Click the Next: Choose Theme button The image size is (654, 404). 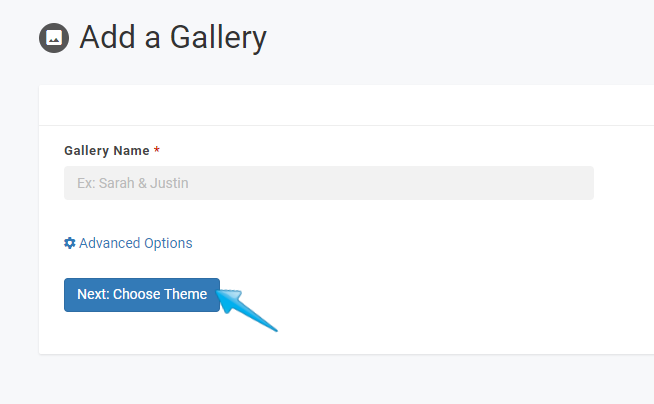coord(142,295)
